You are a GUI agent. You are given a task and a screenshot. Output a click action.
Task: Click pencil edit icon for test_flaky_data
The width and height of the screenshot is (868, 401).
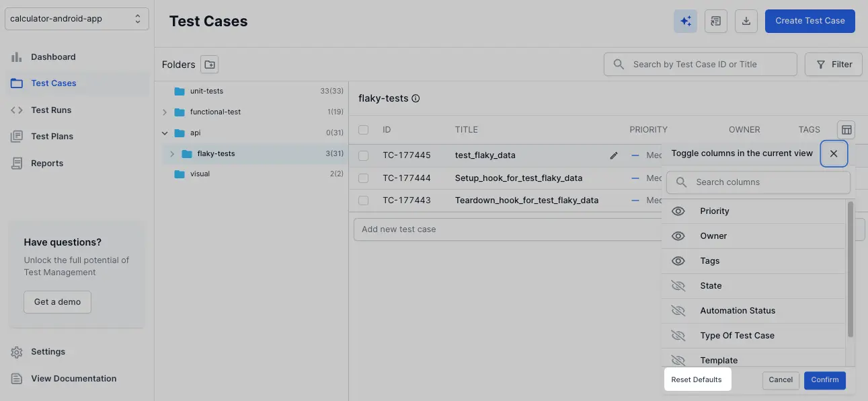coord(613,155)
